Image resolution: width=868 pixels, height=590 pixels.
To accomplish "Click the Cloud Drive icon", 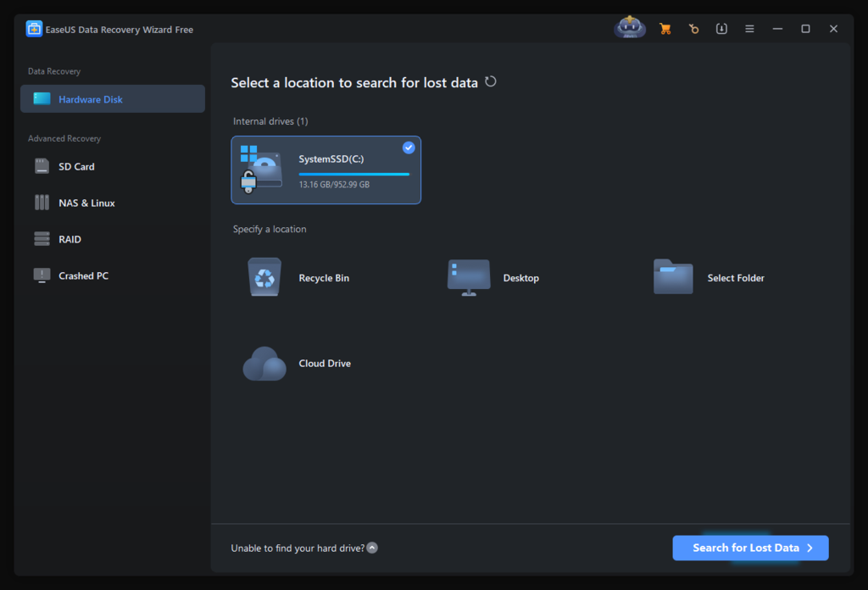I will (264, 364).
